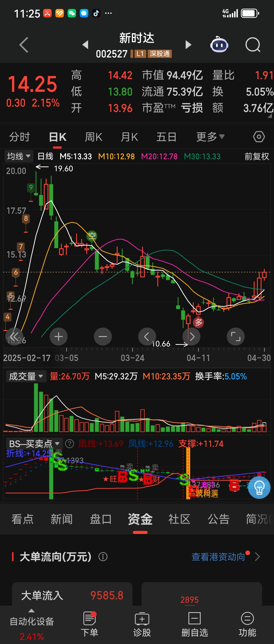Tap the green 空 signal marker

point(92,236)
